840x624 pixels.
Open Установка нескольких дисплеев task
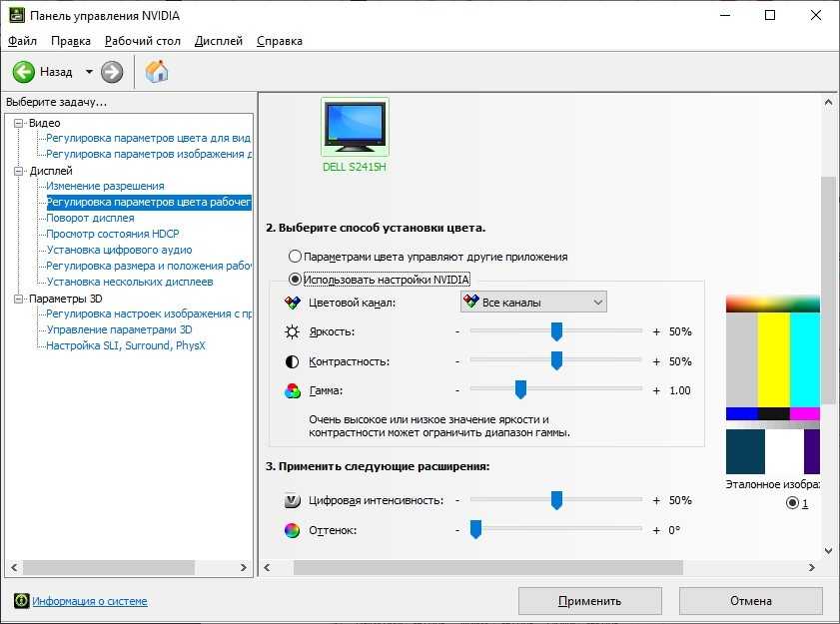pos(130,282)
